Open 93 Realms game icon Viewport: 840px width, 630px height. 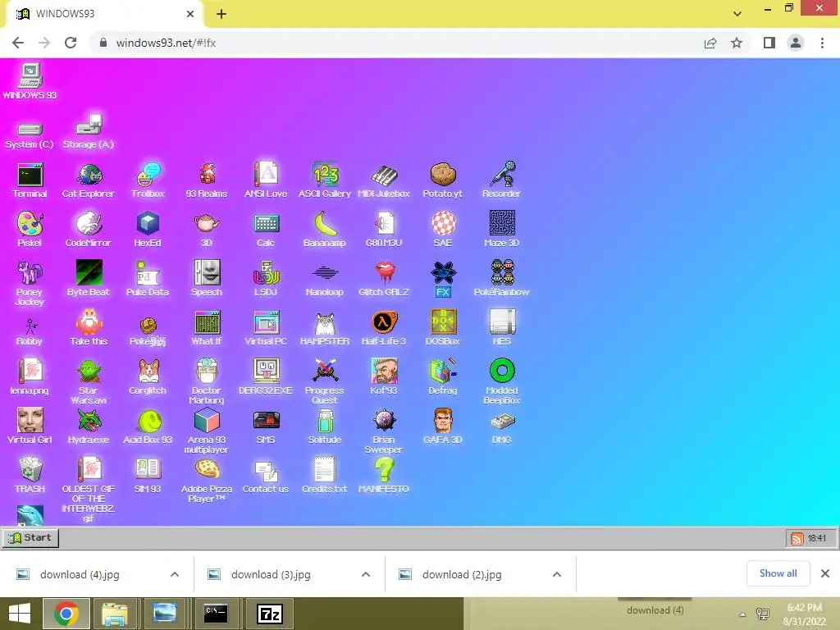(207, 180)
